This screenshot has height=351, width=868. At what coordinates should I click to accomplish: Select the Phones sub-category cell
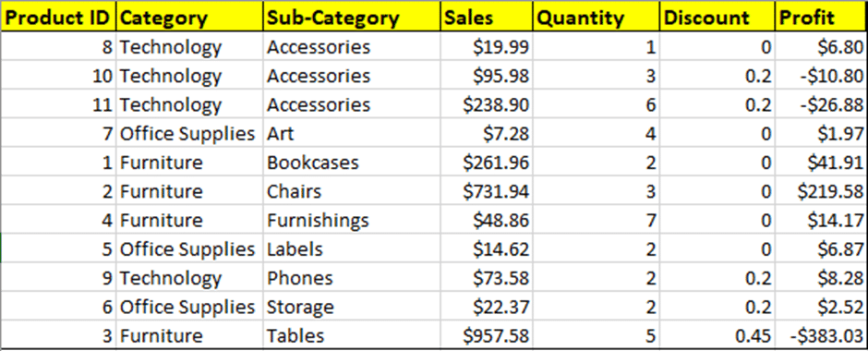(352, 277)
